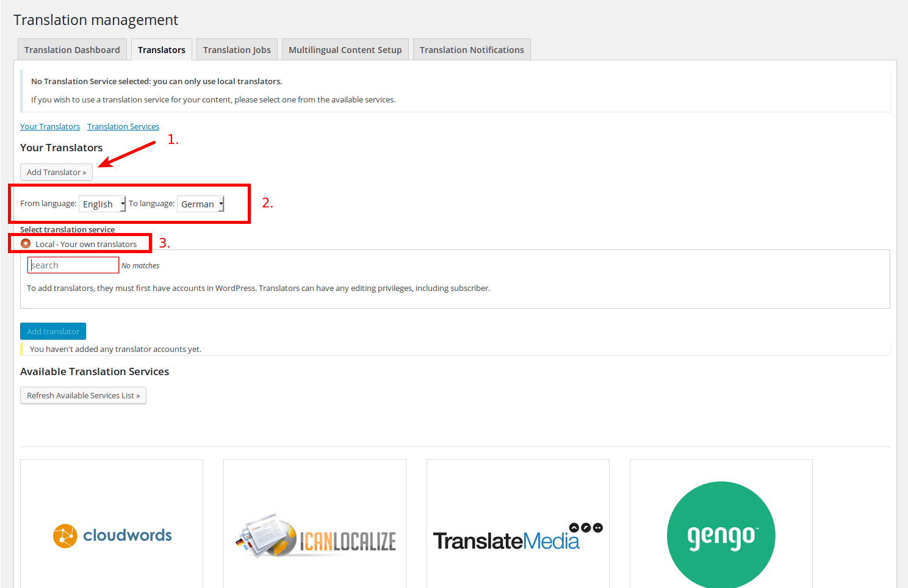Screen dimensions: 908x588
Task: Click the Cloudwords service logo
Action: point(111,535)
